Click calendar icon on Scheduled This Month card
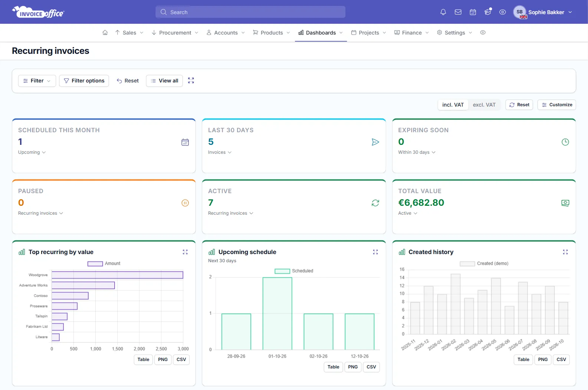Screen dimensions: 588x390 point(185,142)
